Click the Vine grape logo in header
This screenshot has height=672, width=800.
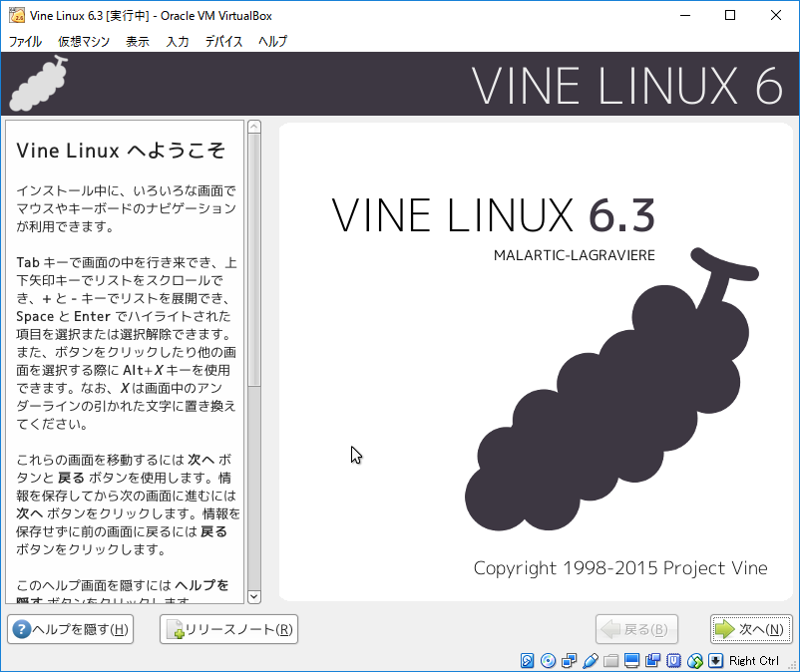tap(40, 84)
